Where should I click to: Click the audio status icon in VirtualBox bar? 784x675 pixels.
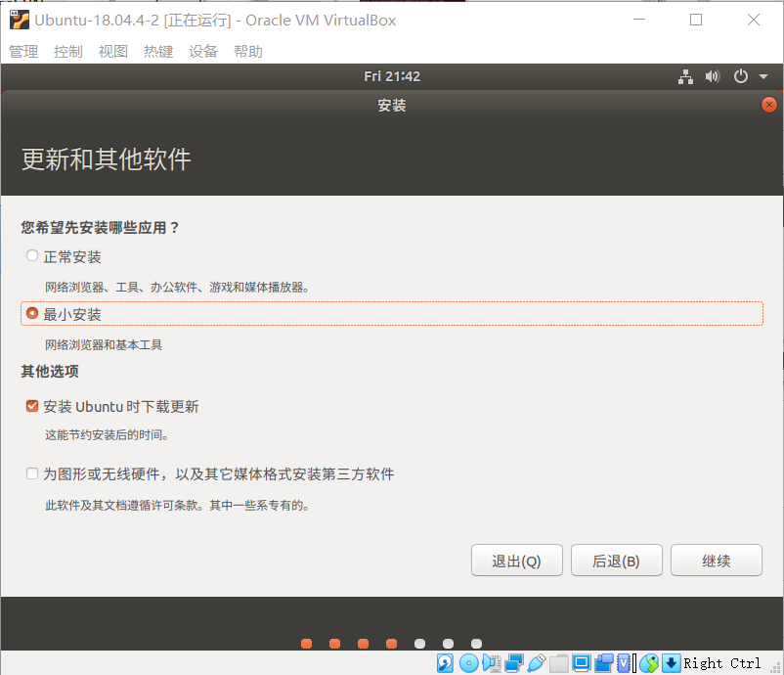coord(492,663)
